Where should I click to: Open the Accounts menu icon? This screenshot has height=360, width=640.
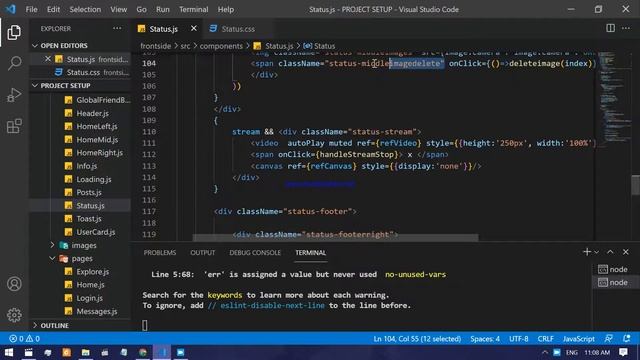(x=14, y=284)
